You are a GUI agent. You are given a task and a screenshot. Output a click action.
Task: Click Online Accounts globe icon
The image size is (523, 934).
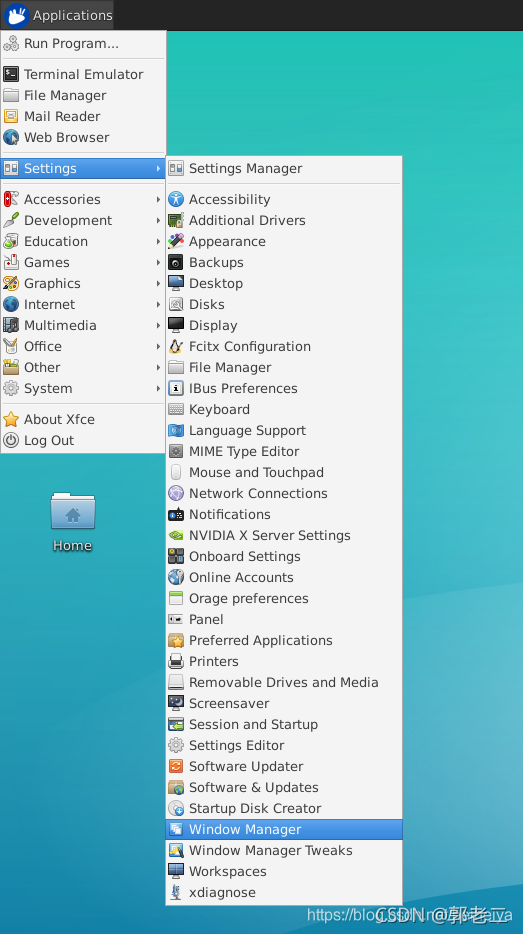tap(176, 577)
